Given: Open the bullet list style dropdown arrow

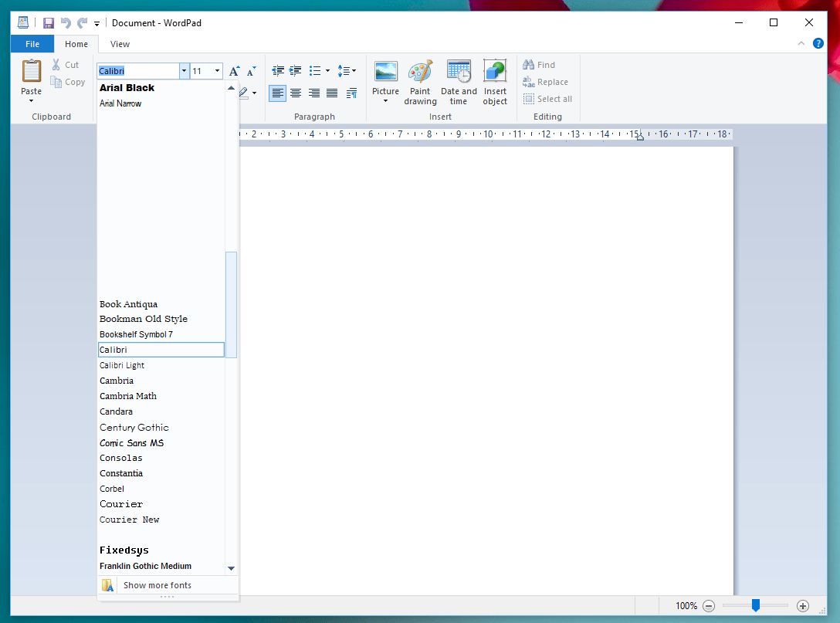Looking at the screenshot, I should click(328, 71).
